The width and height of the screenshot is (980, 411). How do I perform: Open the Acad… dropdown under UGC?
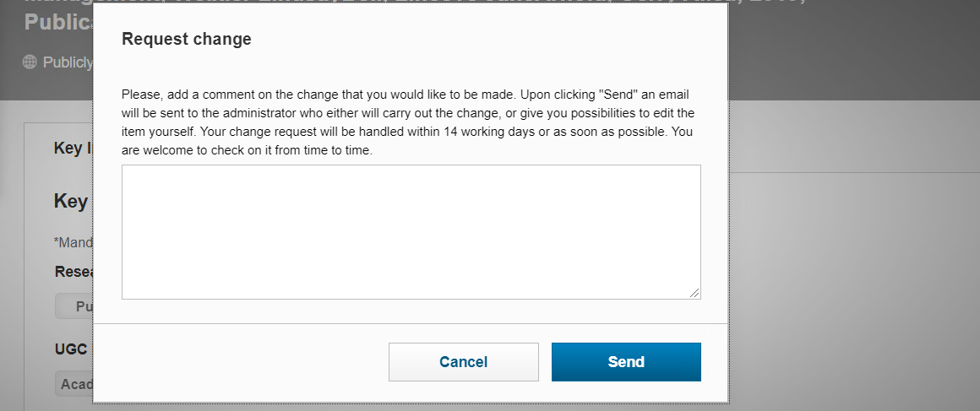coord(75,385)
